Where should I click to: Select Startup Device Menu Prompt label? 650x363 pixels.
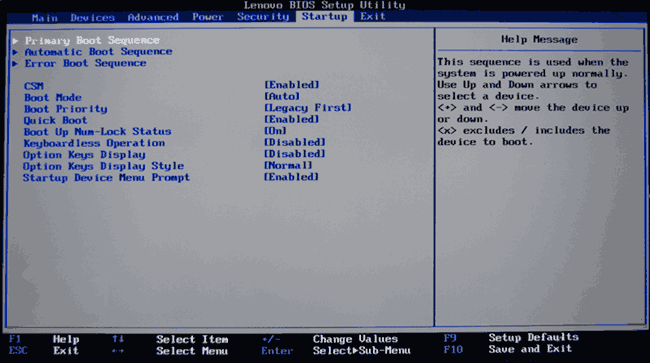tap(107, 178)
